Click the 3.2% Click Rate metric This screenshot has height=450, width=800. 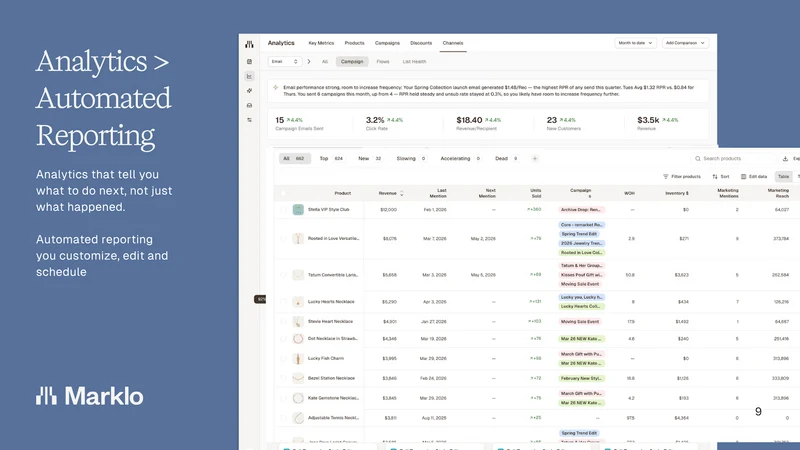(x=384, y=123)
